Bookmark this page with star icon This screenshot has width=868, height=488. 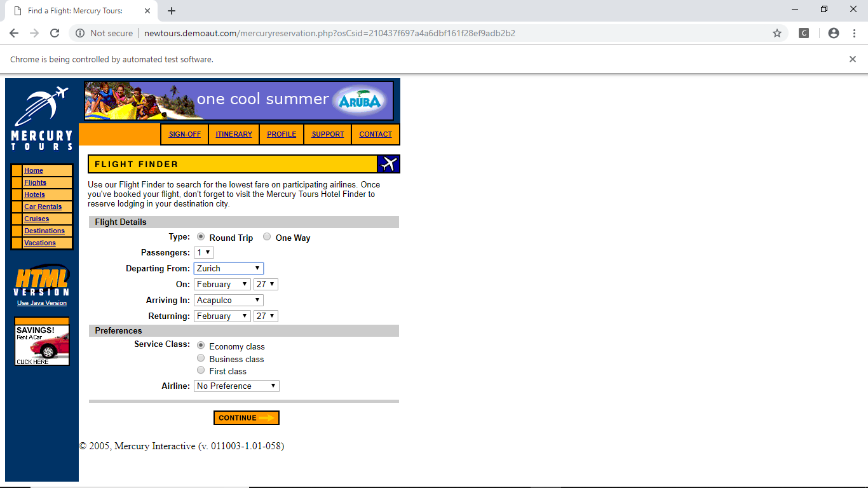point(777,33)
